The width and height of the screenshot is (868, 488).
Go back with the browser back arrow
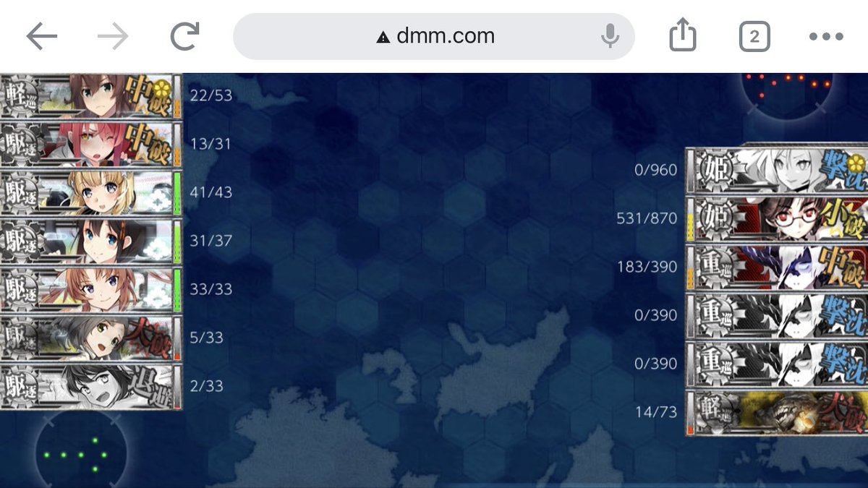[x=42, y=36]
